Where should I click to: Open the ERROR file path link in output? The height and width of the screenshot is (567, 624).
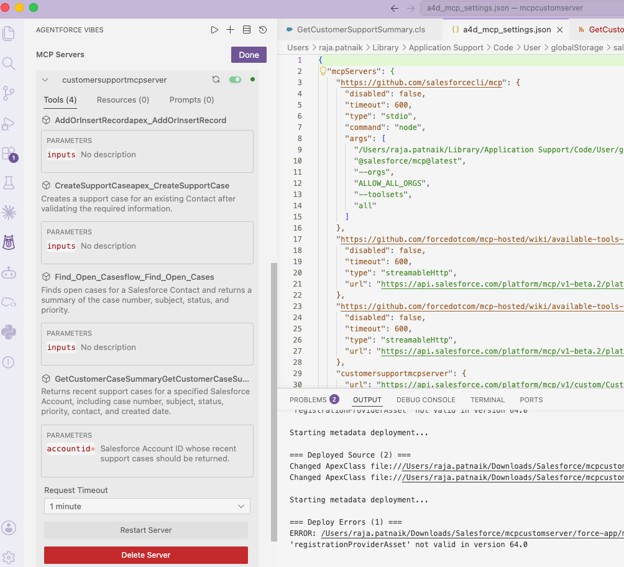[472, 533]
